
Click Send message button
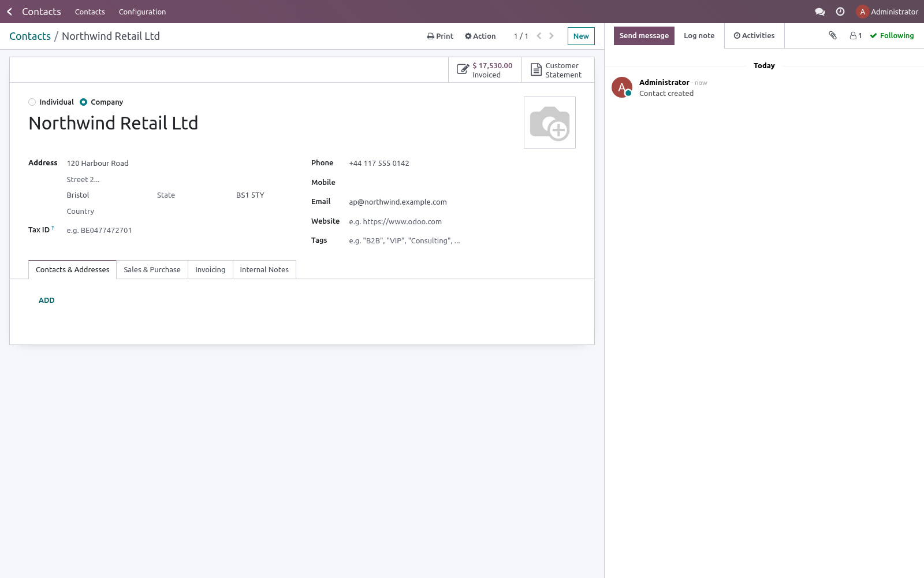tap(644, 36)
